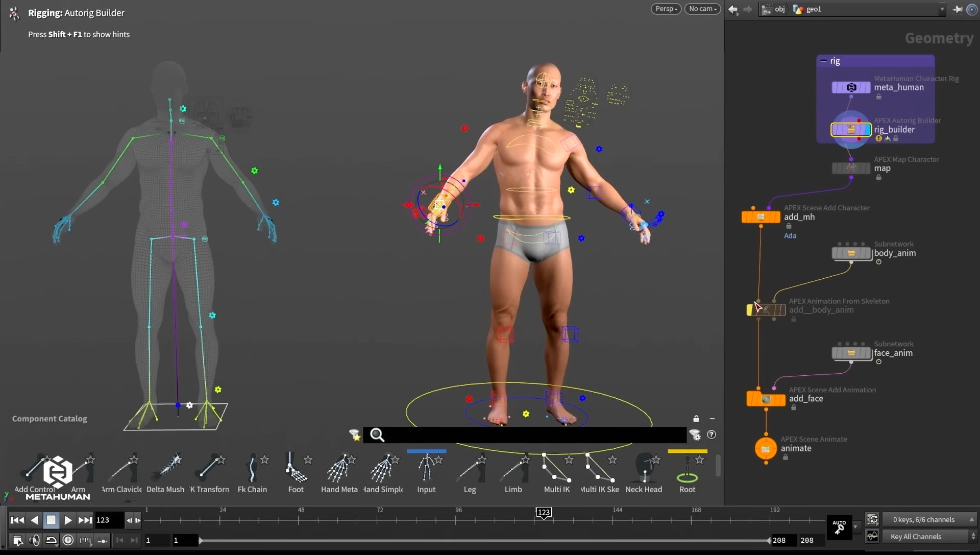
Task: Collapse the Component Catalog panel
Action: click(x=712, y=419)
